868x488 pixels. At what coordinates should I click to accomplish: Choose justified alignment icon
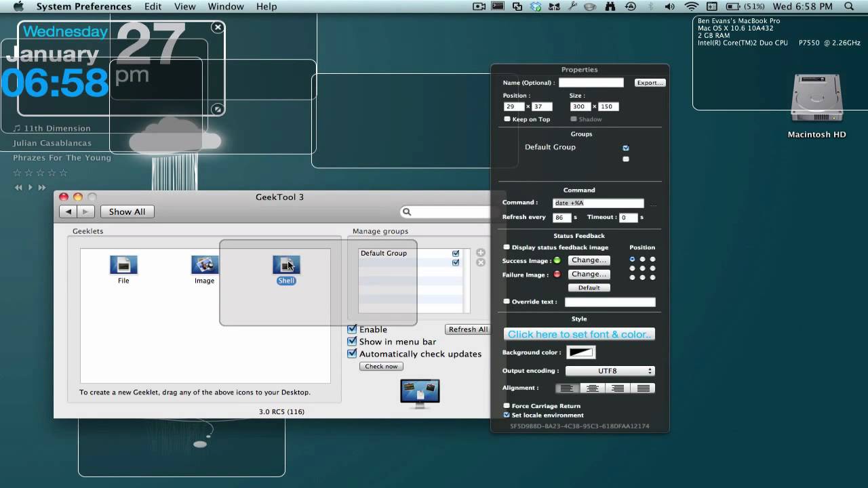(x=643, y=388)
